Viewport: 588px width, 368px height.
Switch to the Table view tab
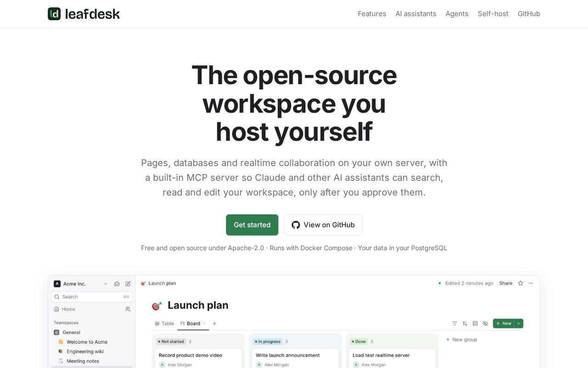[x=164, y=323]
